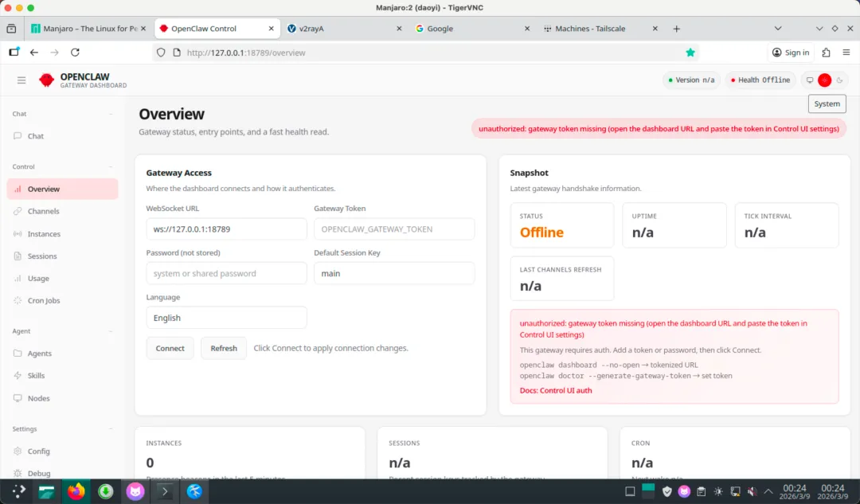Click the pink cat taskbar icon
Image resolution: width=860 pixels, height=504 pixels.
tap(135, 491)
